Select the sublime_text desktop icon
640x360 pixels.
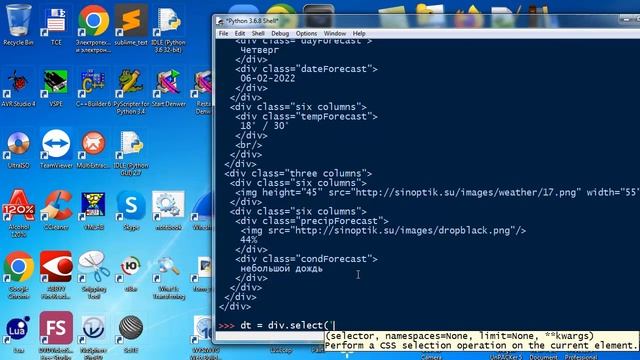pos(131,24)
